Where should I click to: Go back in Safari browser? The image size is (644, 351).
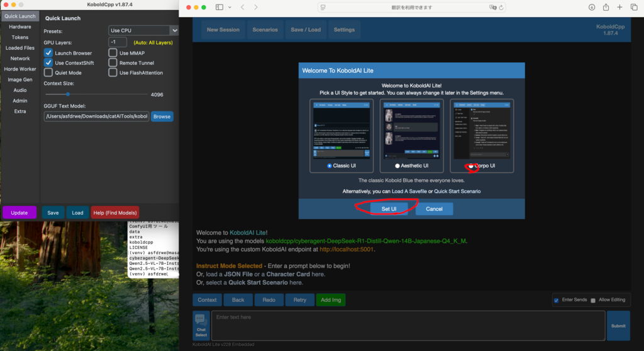pyautogui.click(x=242, y=8)
